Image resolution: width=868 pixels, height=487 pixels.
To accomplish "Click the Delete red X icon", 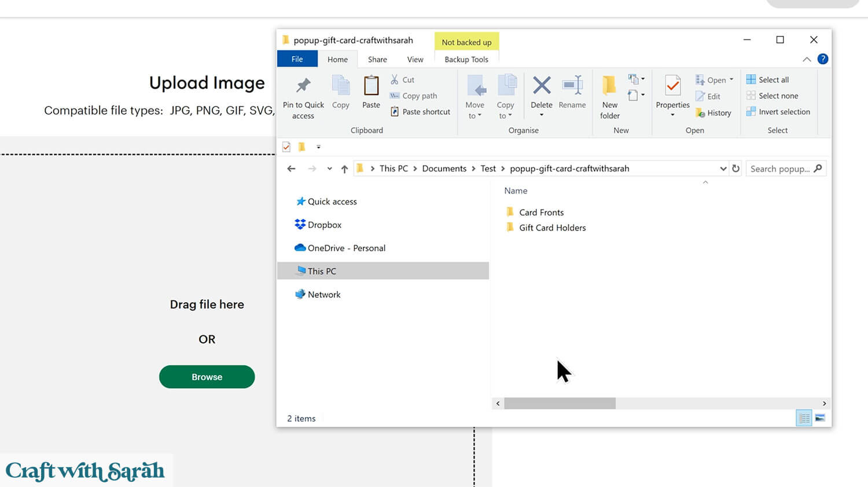I will click(542, 86).
